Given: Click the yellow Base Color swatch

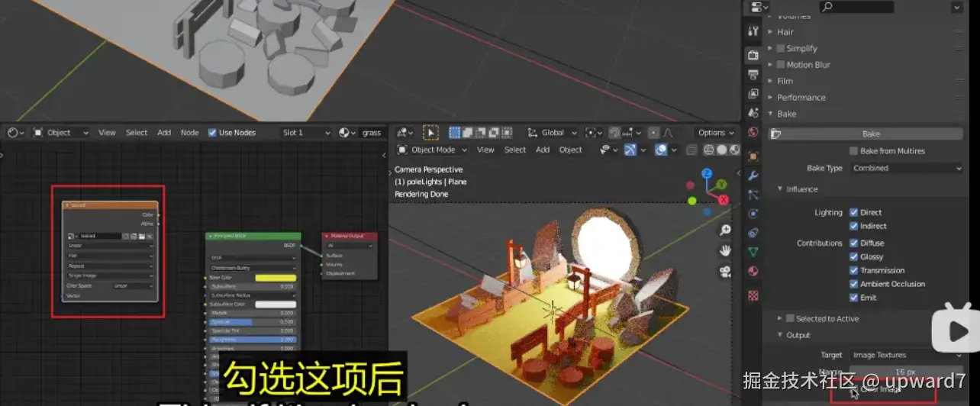Looking at the screenshot, I should point(276,277).
